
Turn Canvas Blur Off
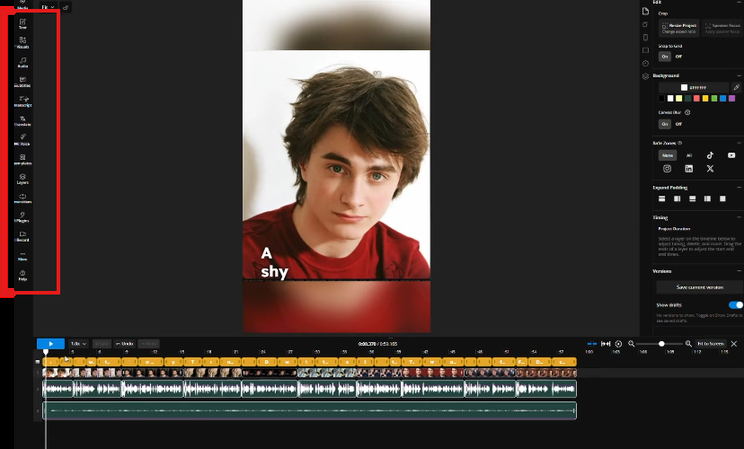click(x=679, y=124)
